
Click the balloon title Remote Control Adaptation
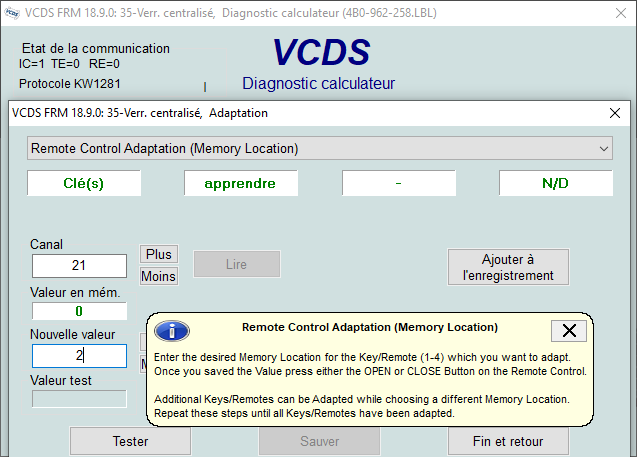tap(370, 327)
